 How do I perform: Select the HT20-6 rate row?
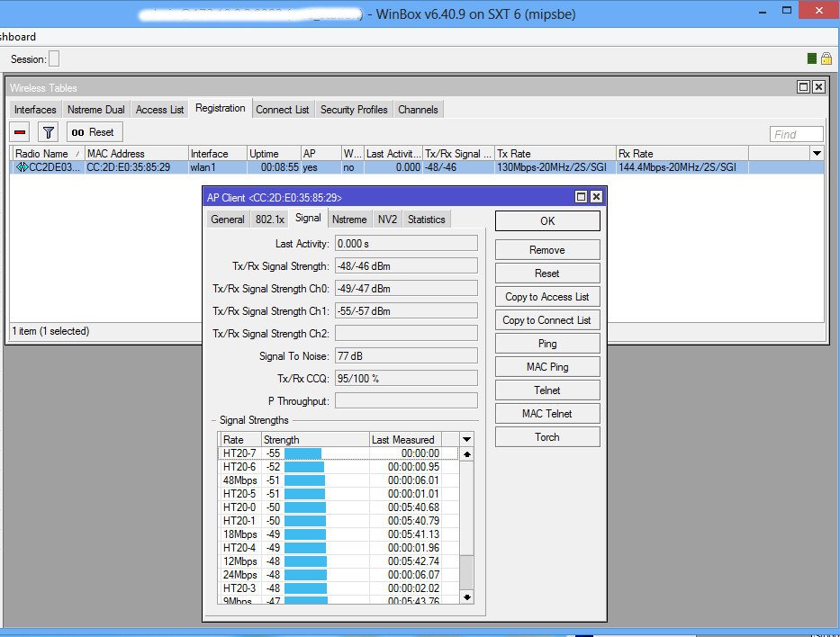[x=339, y=467]
